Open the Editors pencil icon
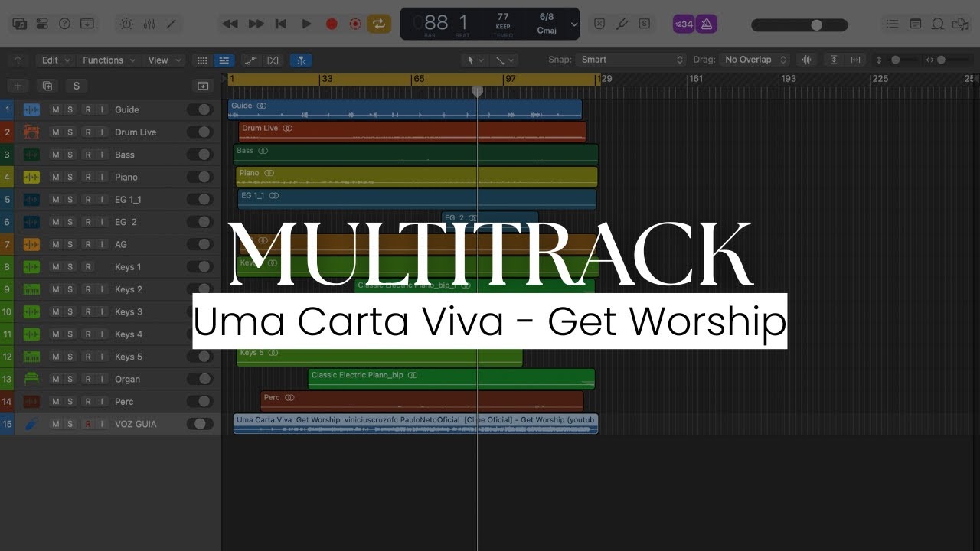This screenshot has height=551, width=980. point(171,24)
